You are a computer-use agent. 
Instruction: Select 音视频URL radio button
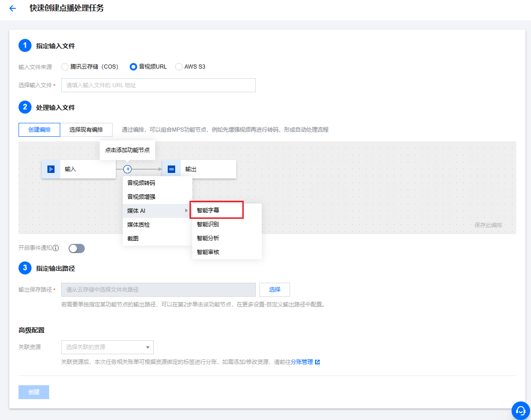tap(133, 67)
